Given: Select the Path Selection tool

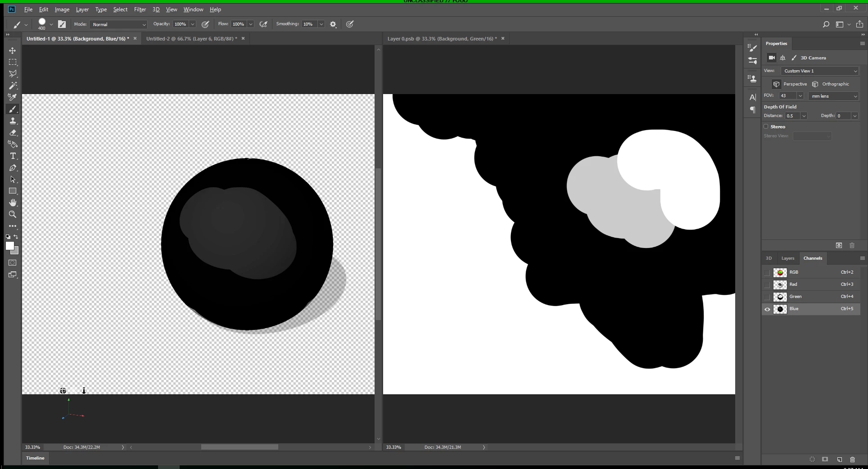Looking at the screenshot, I should 13,179.
